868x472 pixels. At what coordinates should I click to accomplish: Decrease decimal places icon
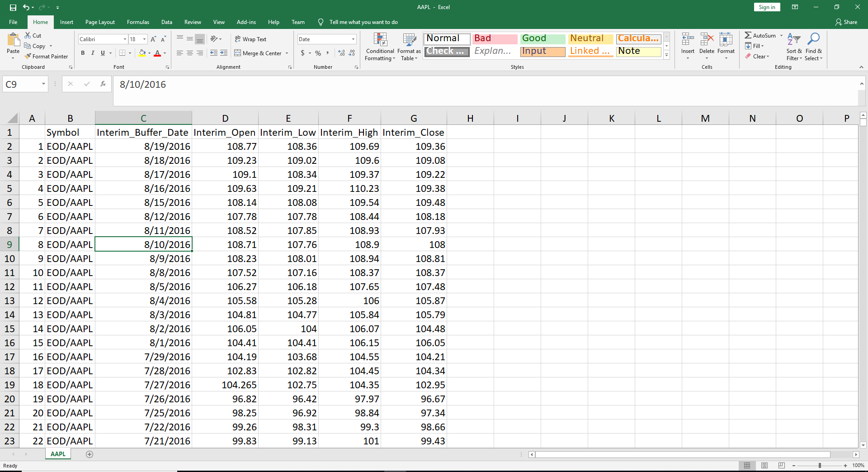352,53
